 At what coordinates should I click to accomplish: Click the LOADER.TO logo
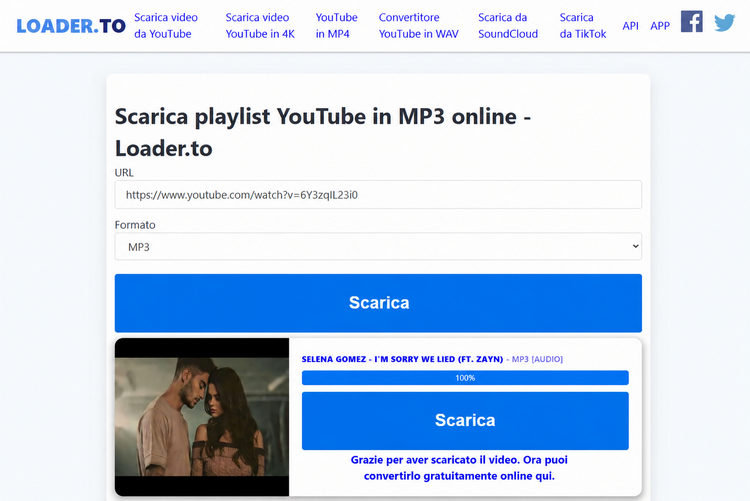coord(71,26)
